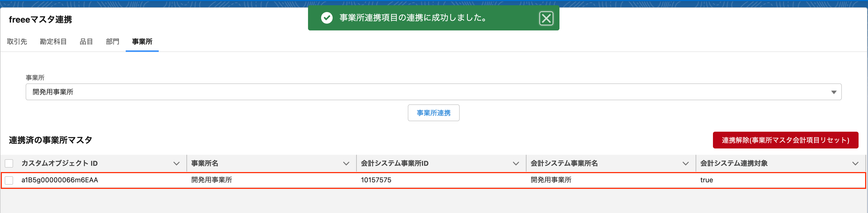
Task: Expand カスタムオブジェクト ID column menu chevron
Action: tap(176, 163)
